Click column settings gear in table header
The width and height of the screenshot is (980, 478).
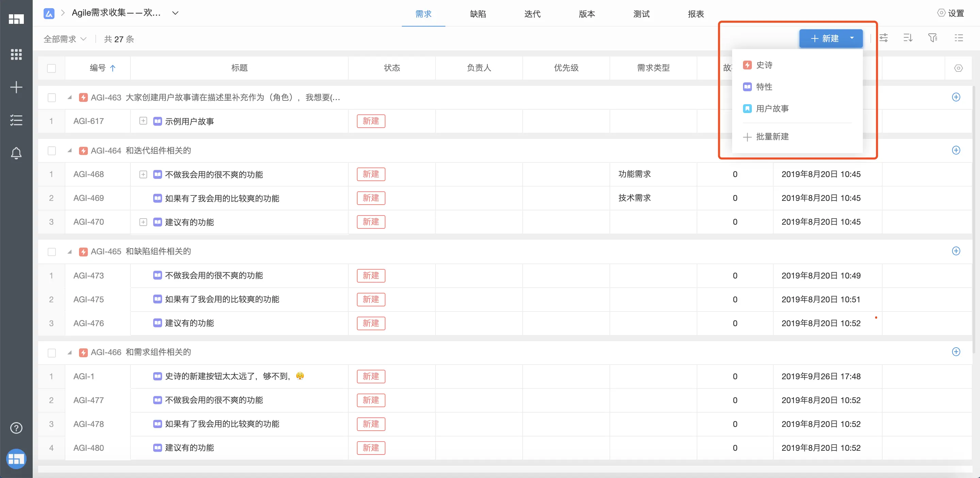958,68
